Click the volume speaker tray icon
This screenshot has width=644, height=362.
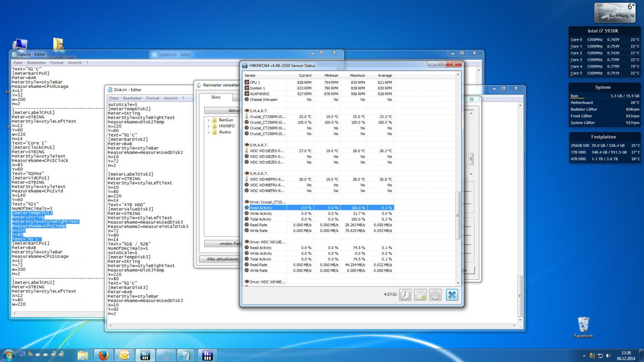click(608, 356)
